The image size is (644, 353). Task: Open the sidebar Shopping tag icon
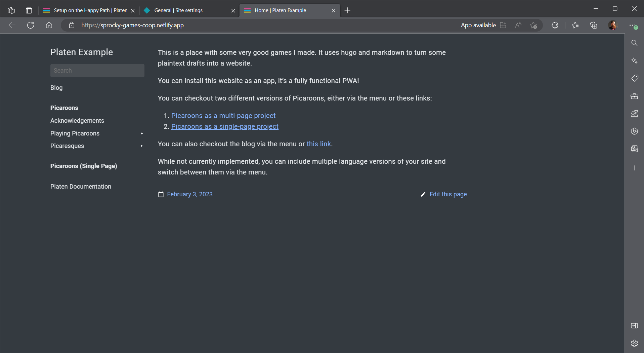pyautogui.click(x=634, y=78)
